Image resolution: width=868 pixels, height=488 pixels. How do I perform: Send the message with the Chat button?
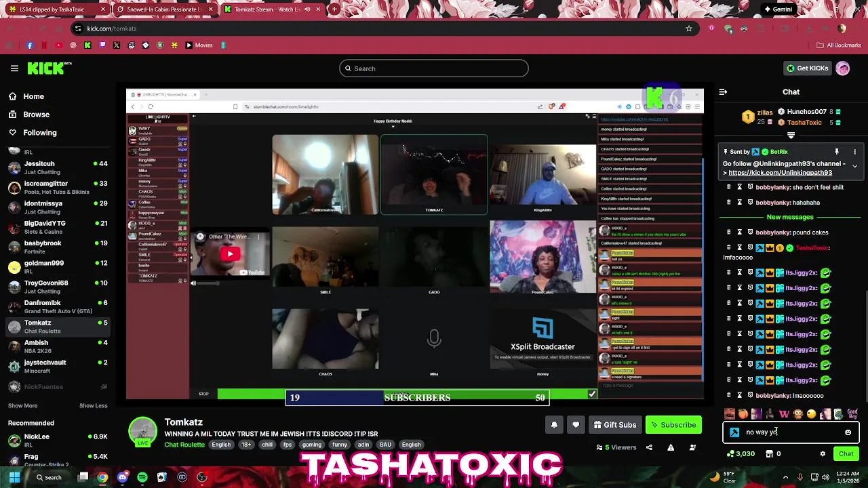[846, 454]
